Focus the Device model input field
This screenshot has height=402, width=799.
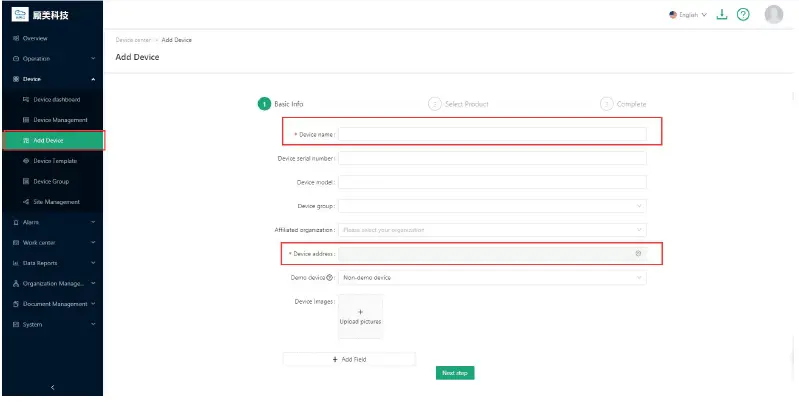click(x=492, y=182)
